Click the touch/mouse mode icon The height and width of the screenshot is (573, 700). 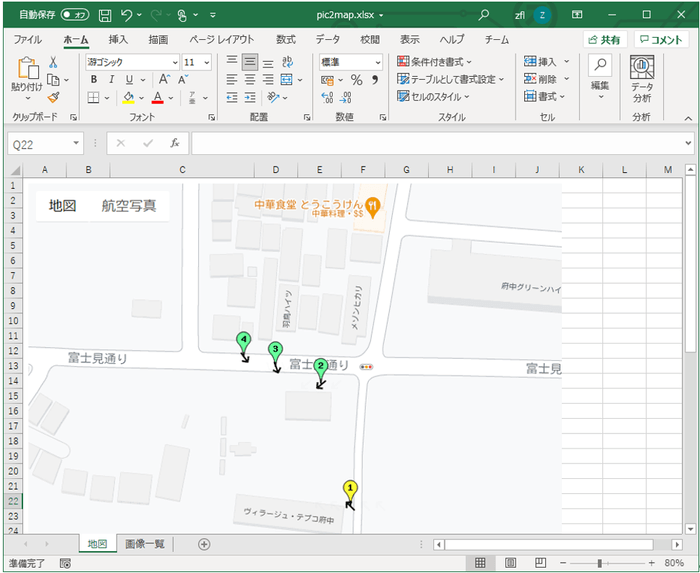coord(182,15)
